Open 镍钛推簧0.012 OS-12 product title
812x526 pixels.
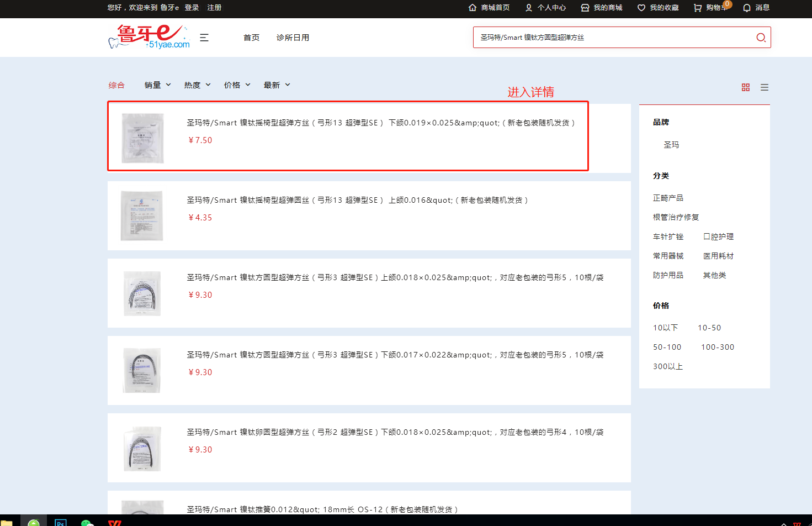pos(322,509)
